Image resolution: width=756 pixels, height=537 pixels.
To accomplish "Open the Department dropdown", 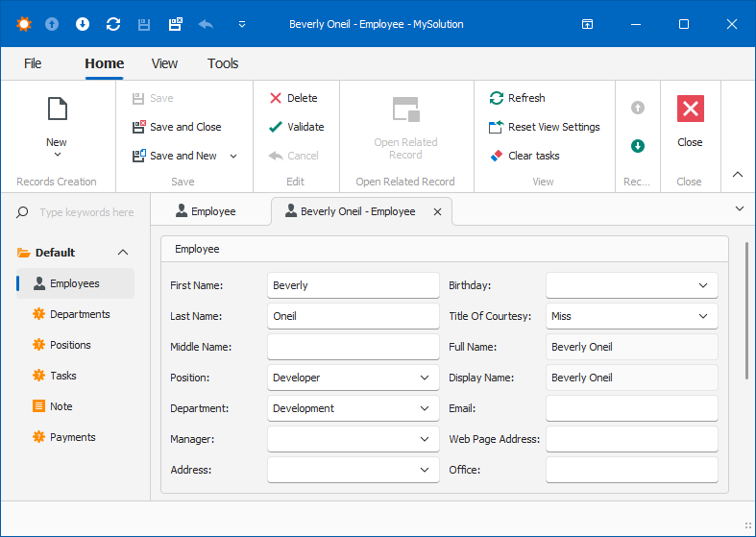I will point(425,409).
